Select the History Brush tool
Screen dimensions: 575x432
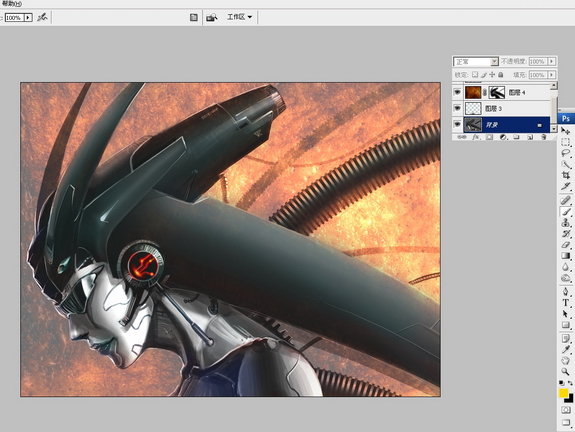565,234
